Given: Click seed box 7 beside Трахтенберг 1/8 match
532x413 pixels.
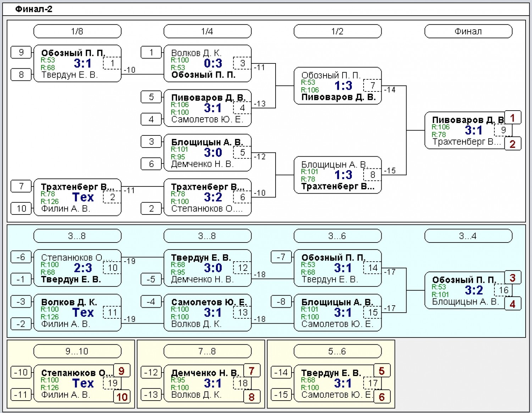Looking at the screenshot, I should [21, 186].
